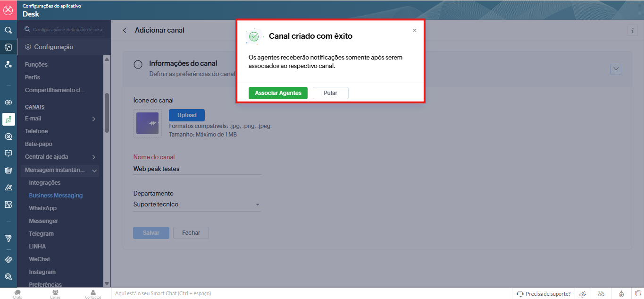The image size is (644, 299).
Task: Click the back arrow beside Adicionar canal
Action: click(x=125, y=30)
